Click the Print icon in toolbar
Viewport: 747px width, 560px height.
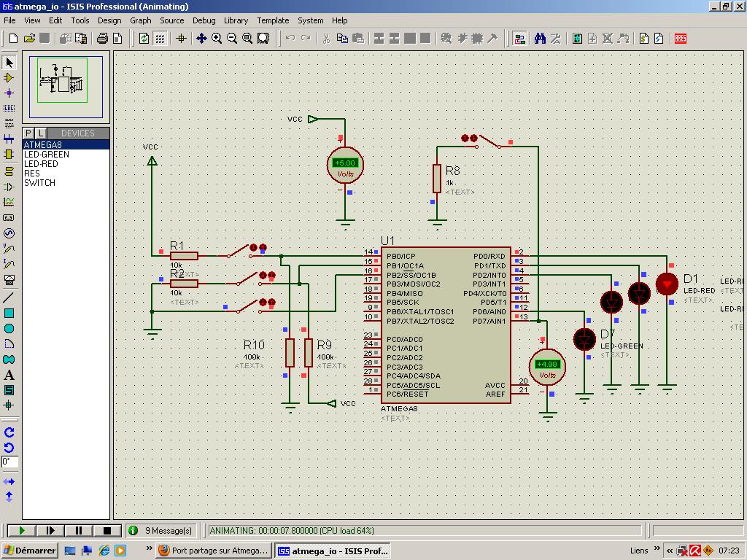(x=102, y=38)
